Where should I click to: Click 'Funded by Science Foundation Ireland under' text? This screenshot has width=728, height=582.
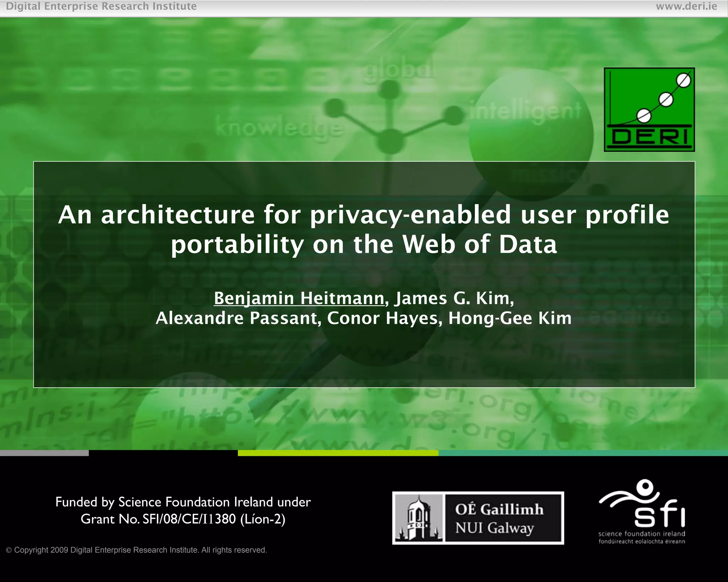pos(183,502)
